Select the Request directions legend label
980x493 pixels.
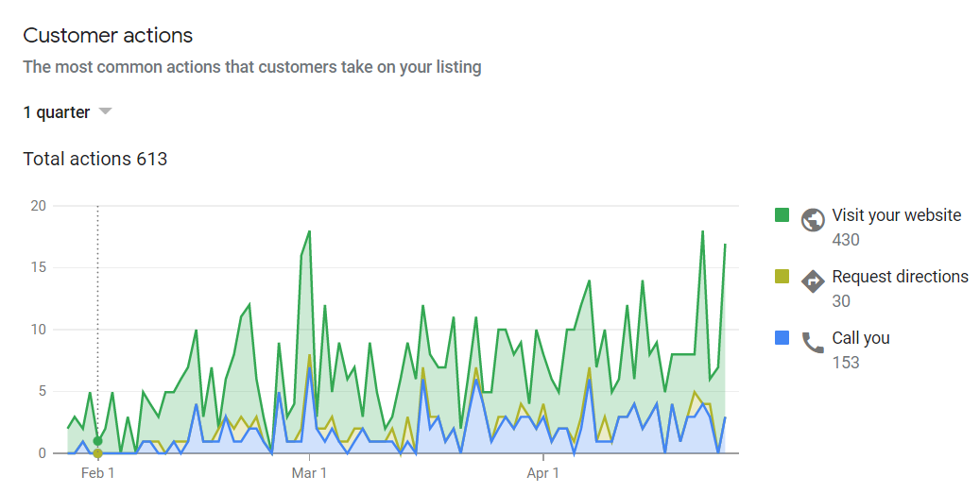pos(900,276)
